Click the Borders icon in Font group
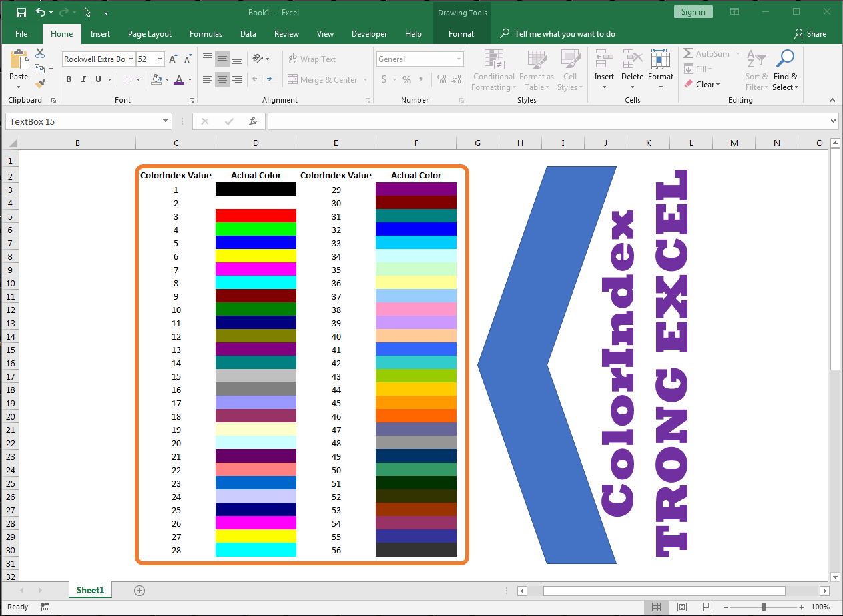Screen dimensions: 843x616 click(x=127, y=79)
